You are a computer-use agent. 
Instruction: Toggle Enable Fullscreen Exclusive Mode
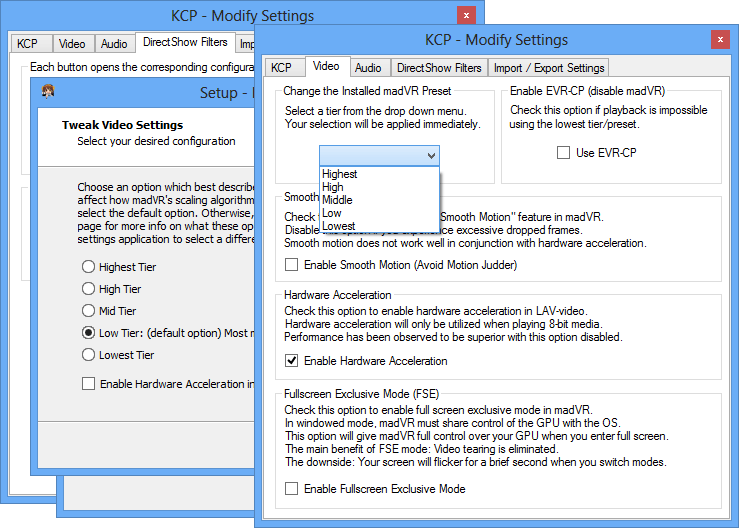tap(292, 489)
